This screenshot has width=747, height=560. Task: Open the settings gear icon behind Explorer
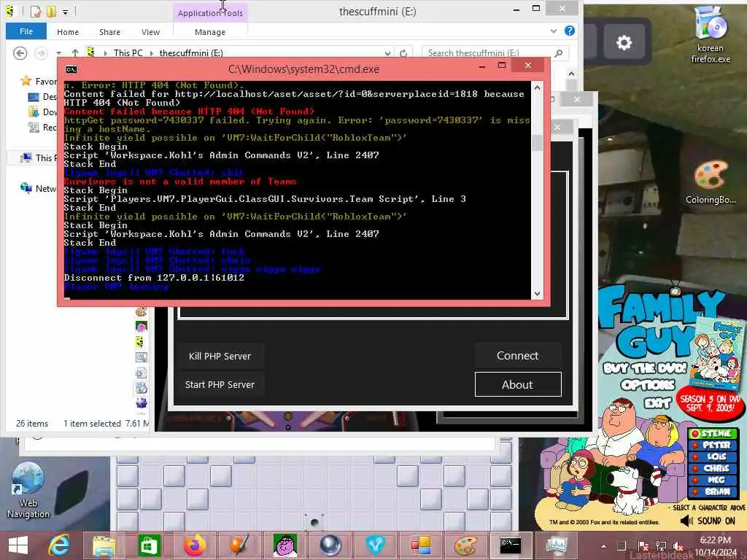(624, 43)
